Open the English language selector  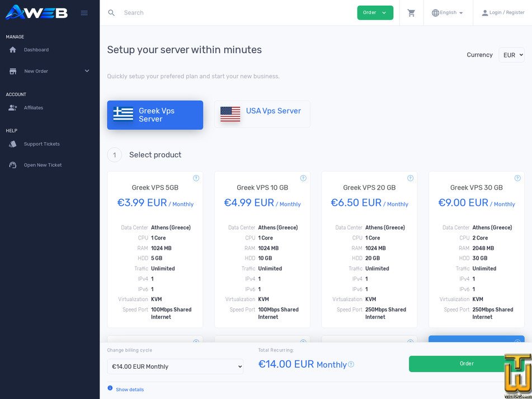[x=448, y=13]
